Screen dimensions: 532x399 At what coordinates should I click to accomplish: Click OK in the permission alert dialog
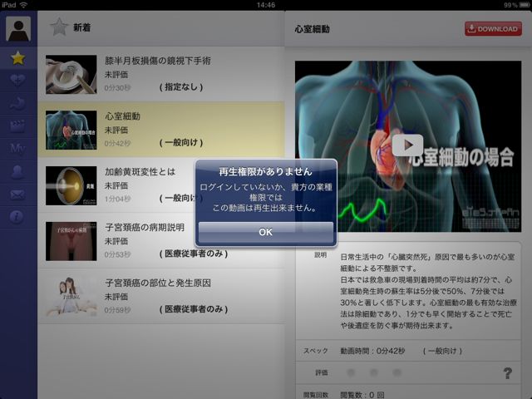tap(266, 232)
